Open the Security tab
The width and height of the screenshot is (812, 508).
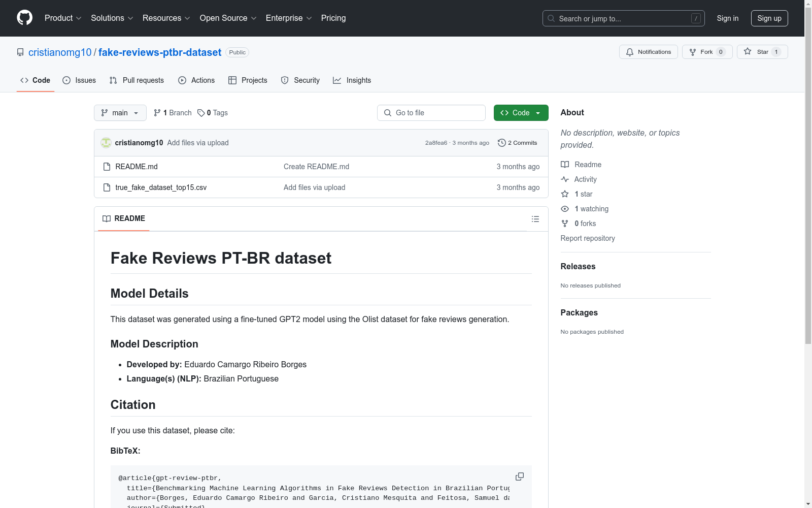[x=300, y=80]
